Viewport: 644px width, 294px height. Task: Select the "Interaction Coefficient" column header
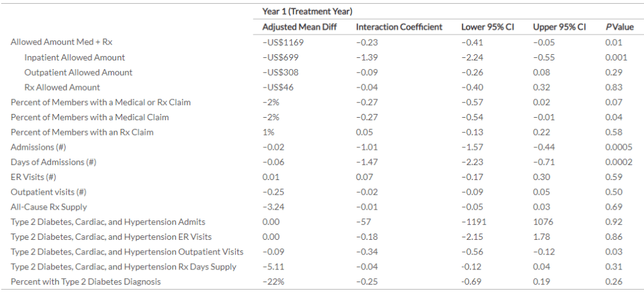[399, 27]
